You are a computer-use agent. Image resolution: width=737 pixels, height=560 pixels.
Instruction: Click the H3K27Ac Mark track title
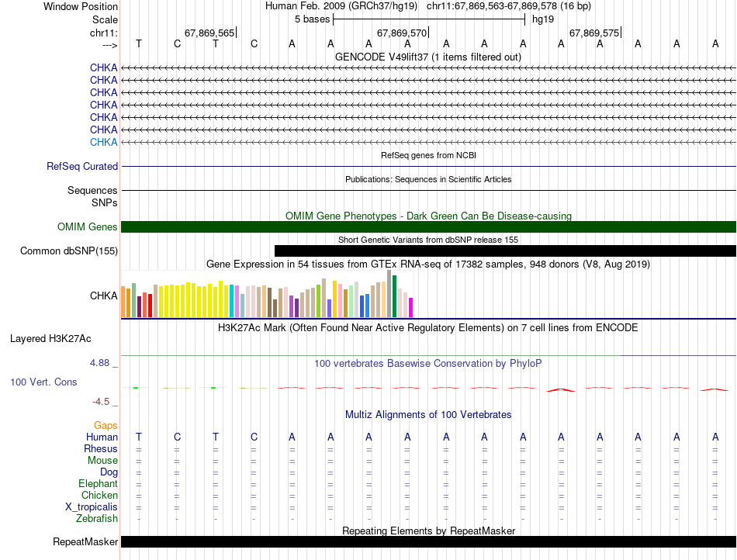click(x=428, y=328)
